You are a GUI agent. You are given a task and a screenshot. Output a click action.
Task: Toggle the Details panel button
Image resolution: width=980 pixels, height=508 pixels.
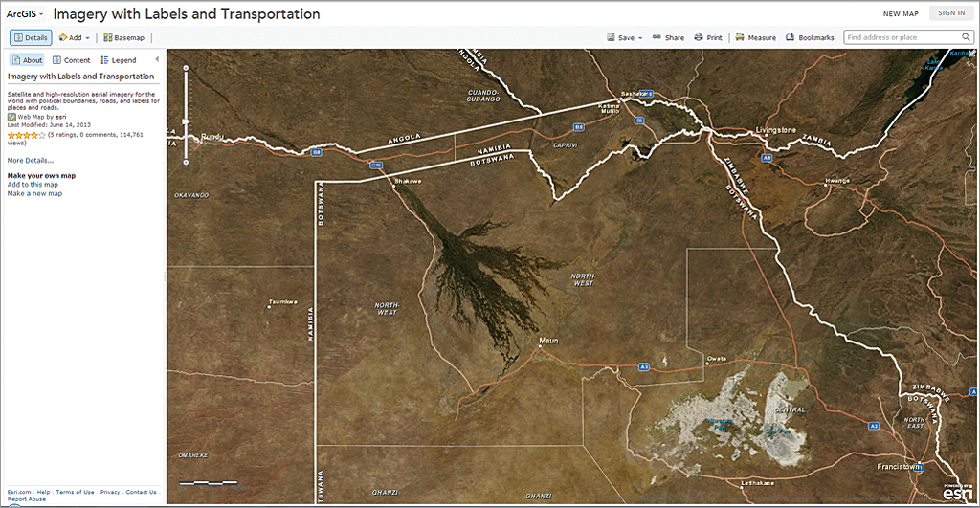click(31, 37)
